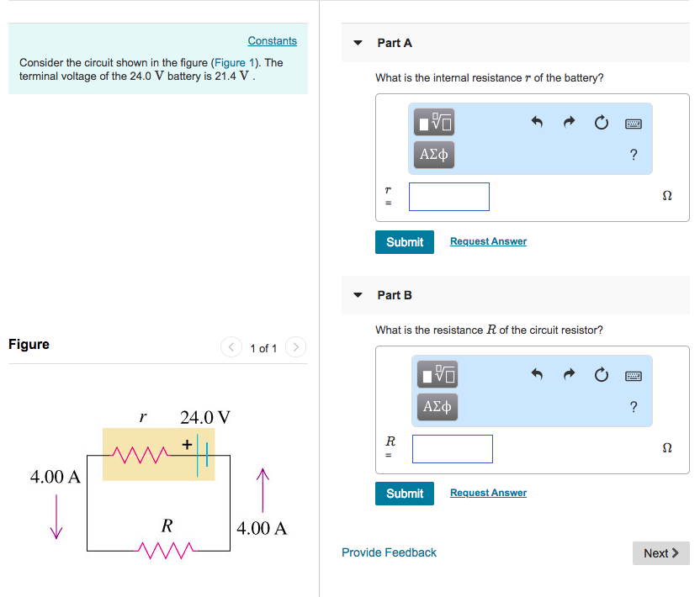Open the keyboard shortcuts icon in Part A
This screenshot has width=700, height=597.
(633, 123)
